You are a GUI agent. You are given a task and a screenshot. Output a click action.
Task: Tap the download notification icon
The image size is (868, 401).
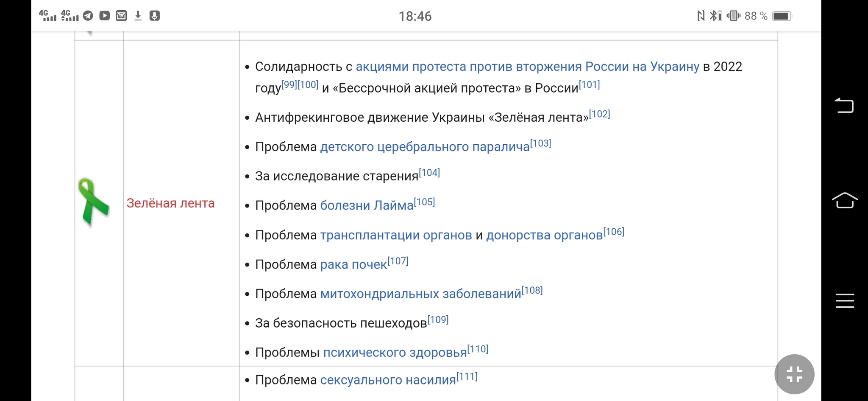click(x=138, y=16)
